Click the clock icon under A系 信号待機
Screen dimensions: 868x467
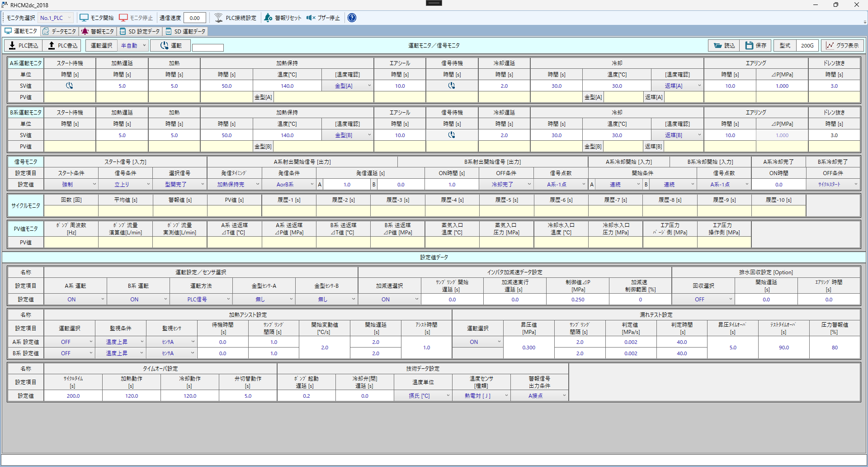[x=452, y=86]
